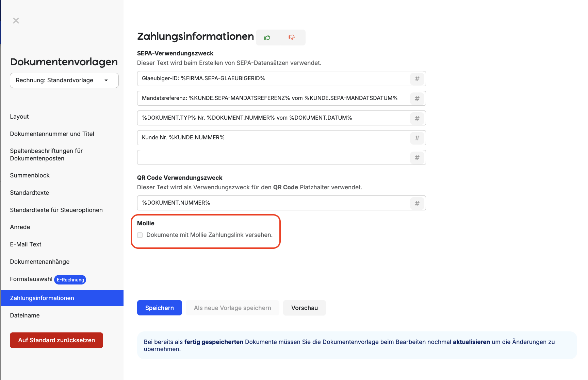Viewport: 588px width, 380px height.
Task: Open placeholder picker for DOKUMENT.TYP field
Action: point(417,118)
